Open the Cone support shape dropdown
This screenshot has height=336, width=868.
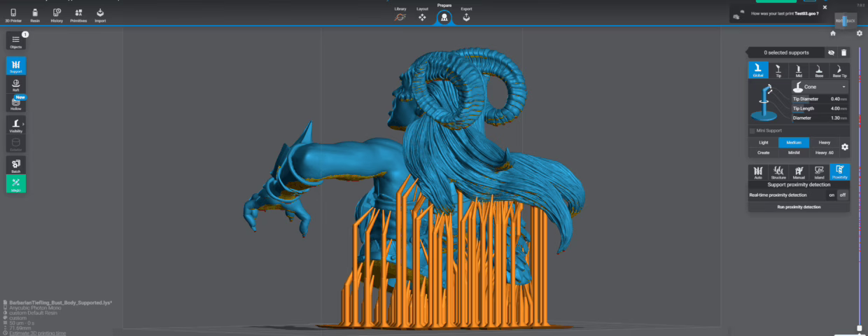pyautogui.click(x=820, y=87)
